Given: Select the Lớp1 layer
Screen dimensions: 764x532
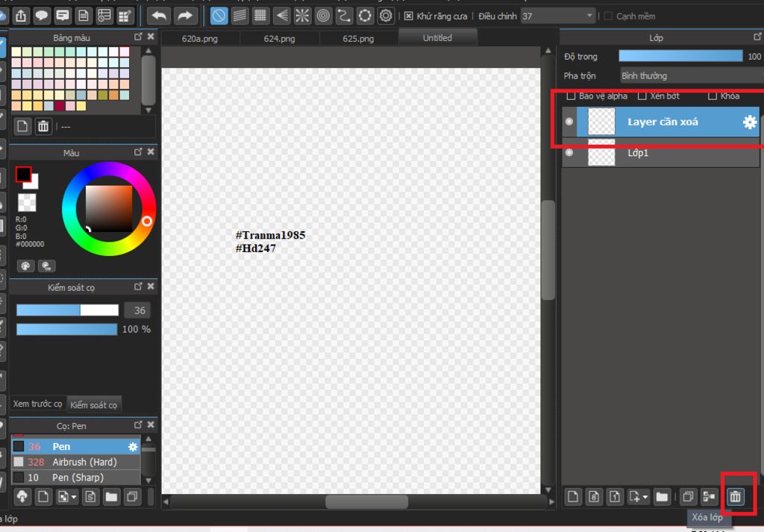Looking at the screenshot, I should coord(661,153).
